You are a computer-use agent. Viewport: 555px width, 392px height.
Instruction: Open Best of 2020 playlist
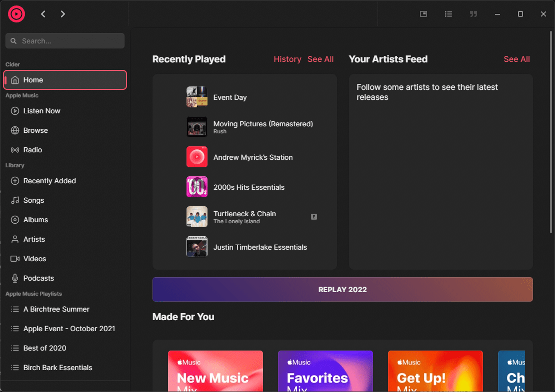(x=65, y=348)
